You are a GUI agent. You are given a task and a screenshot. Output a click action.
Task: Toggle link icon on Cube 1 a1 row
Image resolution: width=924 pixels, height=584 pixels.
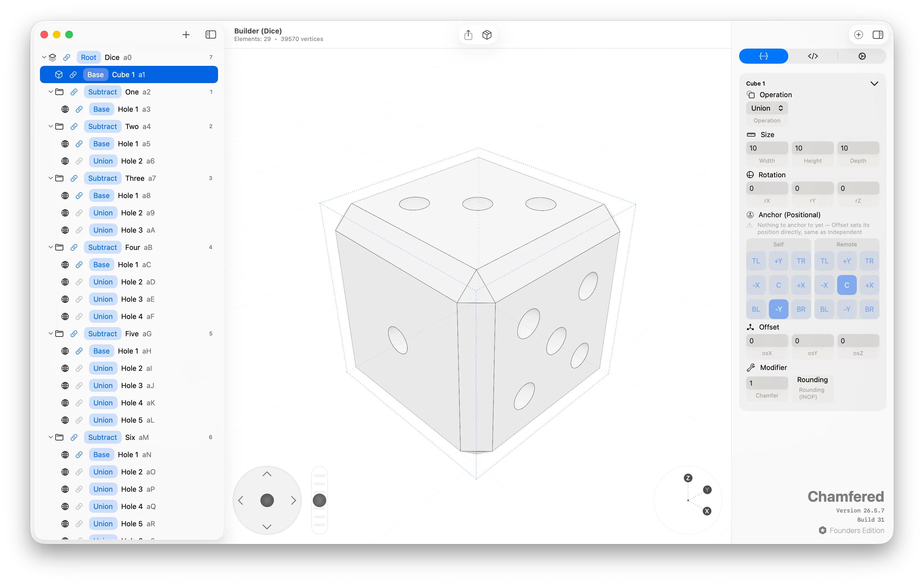coord(73,74)
